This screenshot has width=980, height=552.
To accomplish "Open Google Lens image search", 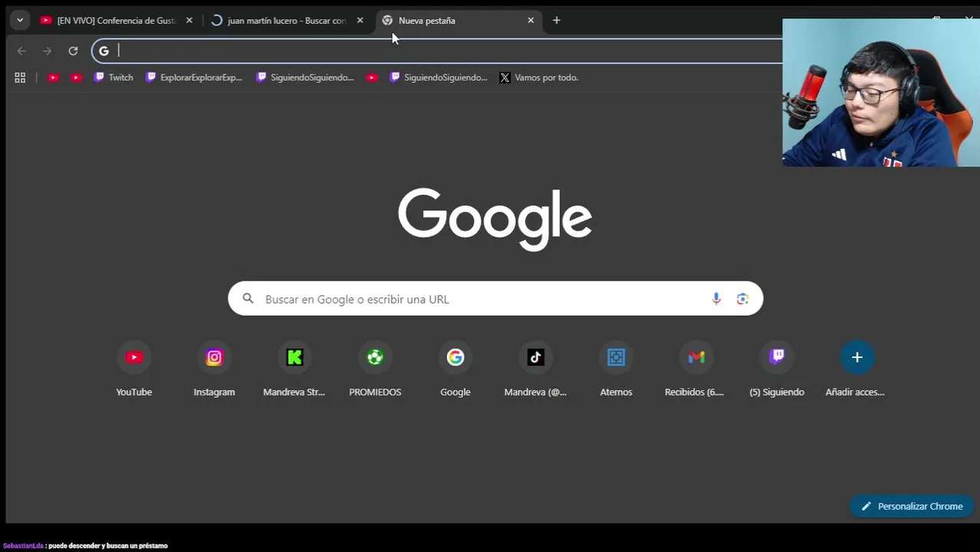I will (742, 299).
